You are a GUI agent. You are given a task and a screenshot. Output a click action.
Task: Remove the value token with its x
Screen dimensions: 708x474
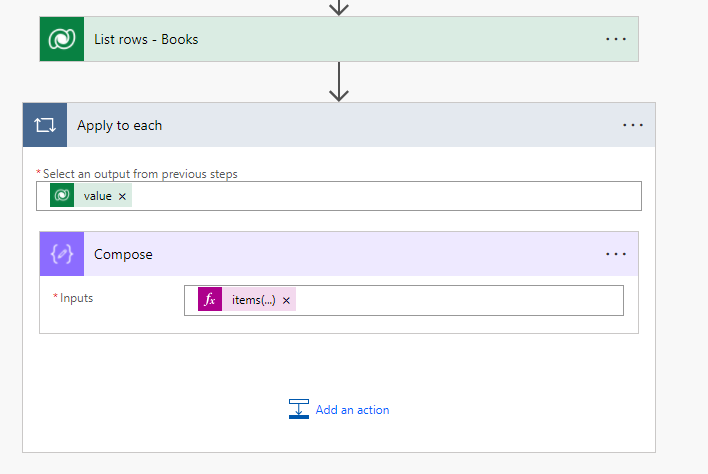(122, 197)
